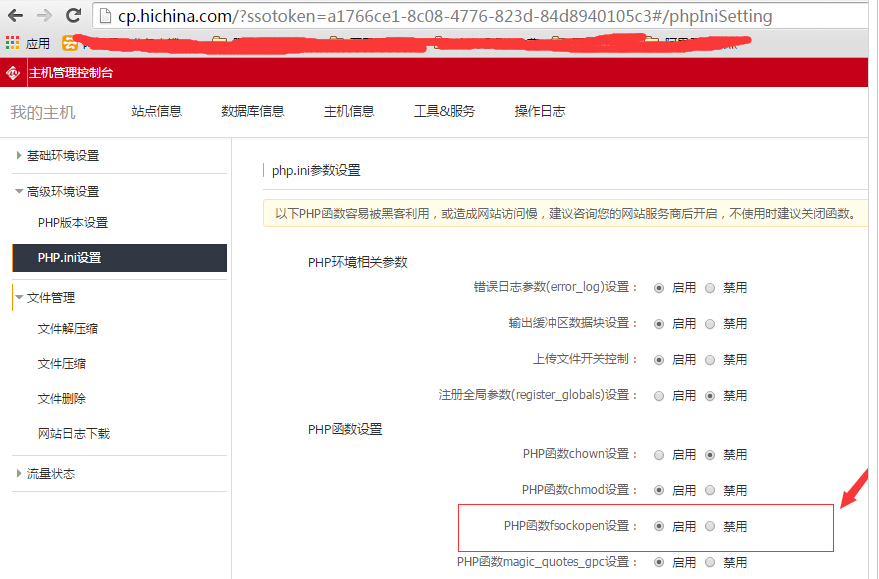Enable register_globals radio 启用
The image size is (879, 579).
click(x=659, y=396)
